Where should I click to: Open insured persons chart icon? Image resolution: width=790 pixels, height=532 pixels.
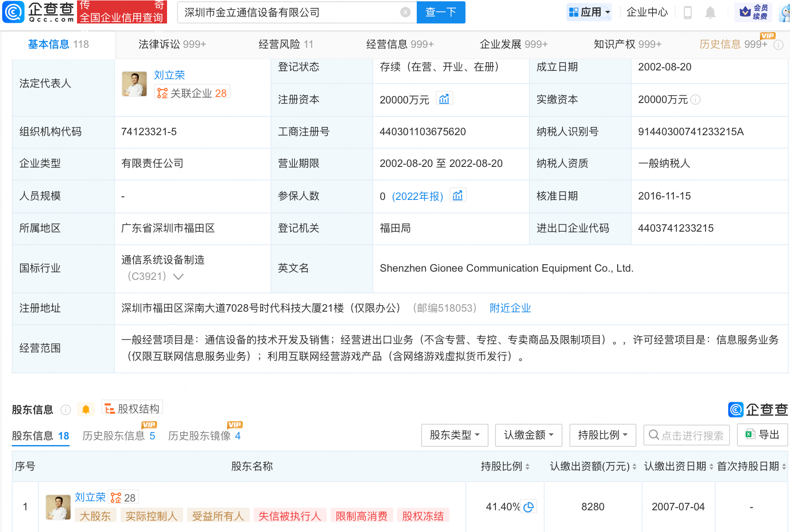pyautogui.click(x=458, y=195)
